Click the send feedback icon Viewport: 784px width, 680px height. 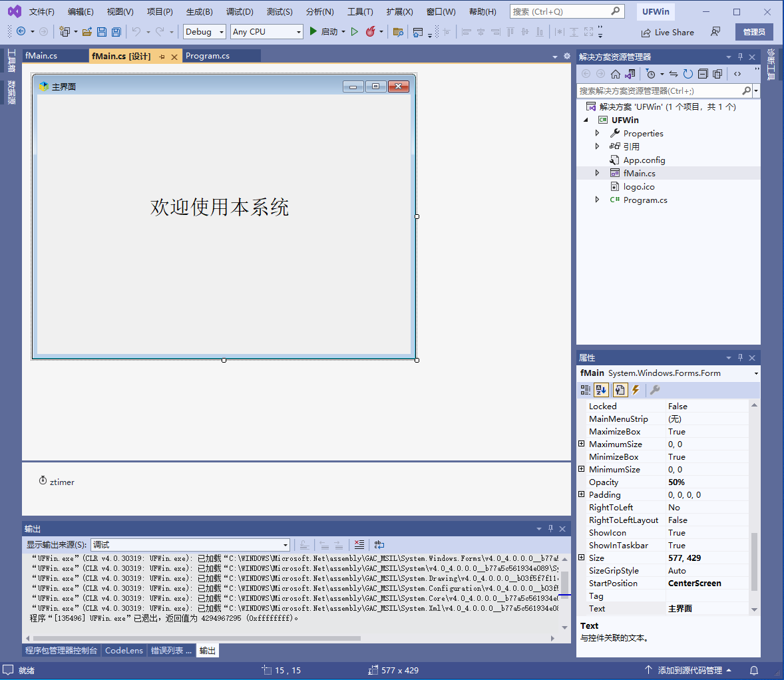click(x=715, y=31)
